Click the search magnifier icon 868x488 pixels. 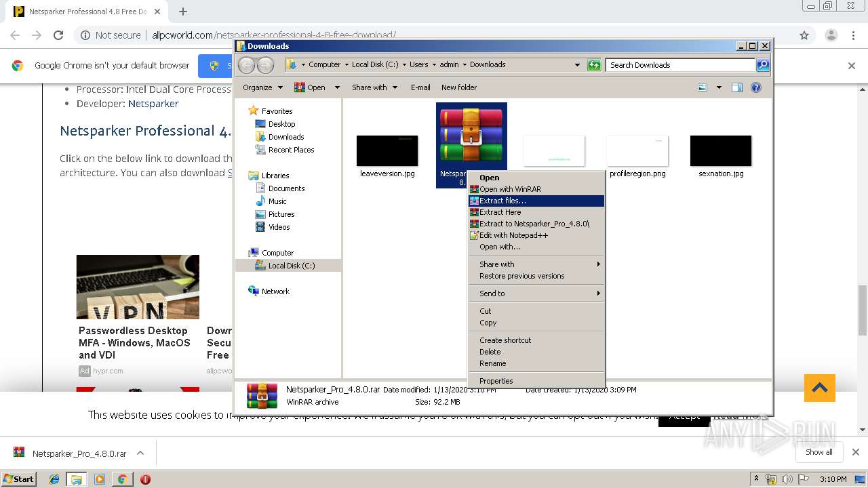point(763,65)
